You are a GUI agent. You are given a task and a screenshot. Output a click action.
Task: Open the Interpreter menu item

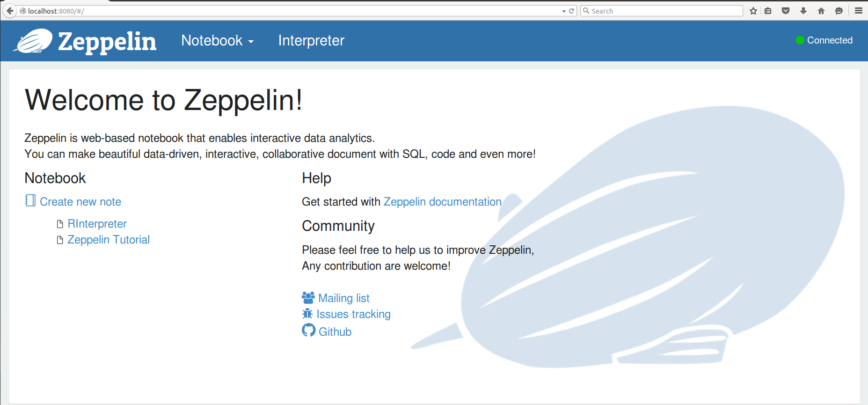tap(311, 41)
